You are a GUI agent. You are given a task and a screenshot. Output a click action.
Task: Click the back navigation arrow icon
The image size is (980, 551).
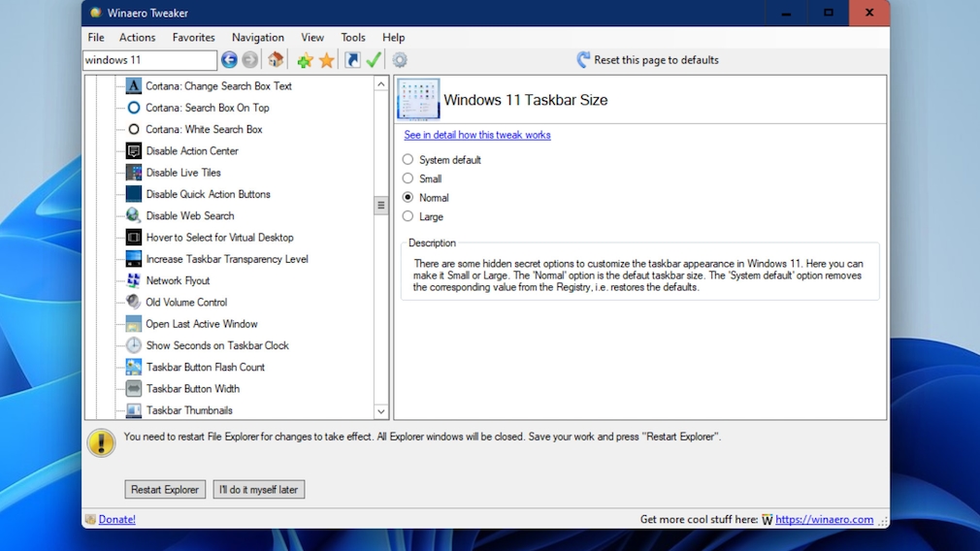click(x=229, y=60)
